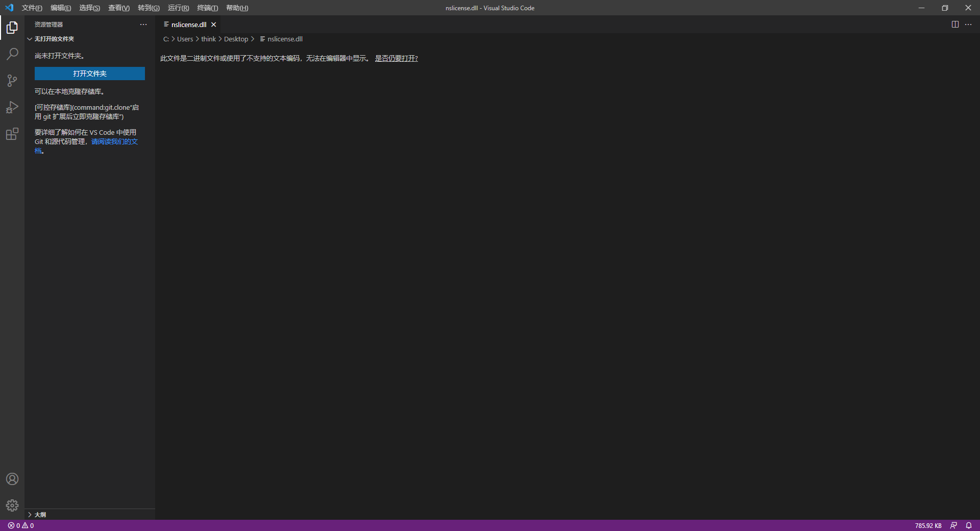Image resolution: width=980 pixels, height=531 pixels.
Task: Open notifications bell in status bar
Action: 969,525
